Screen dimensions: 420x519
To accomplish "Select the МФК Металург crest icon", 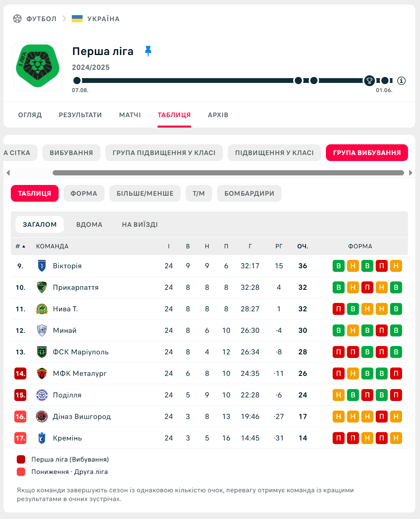I will pos(42,374).
